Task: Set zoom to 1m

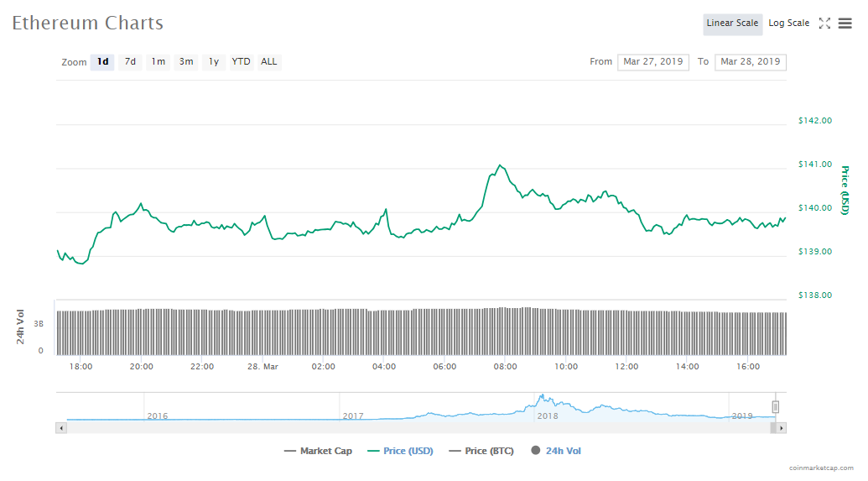Action: pos(158,61)
